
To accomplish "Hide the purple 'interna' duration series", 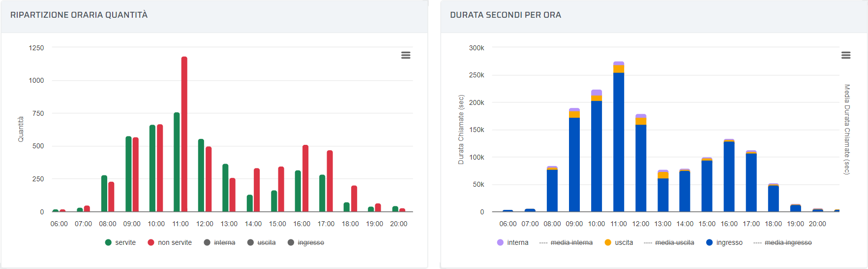I will point(513,242).
